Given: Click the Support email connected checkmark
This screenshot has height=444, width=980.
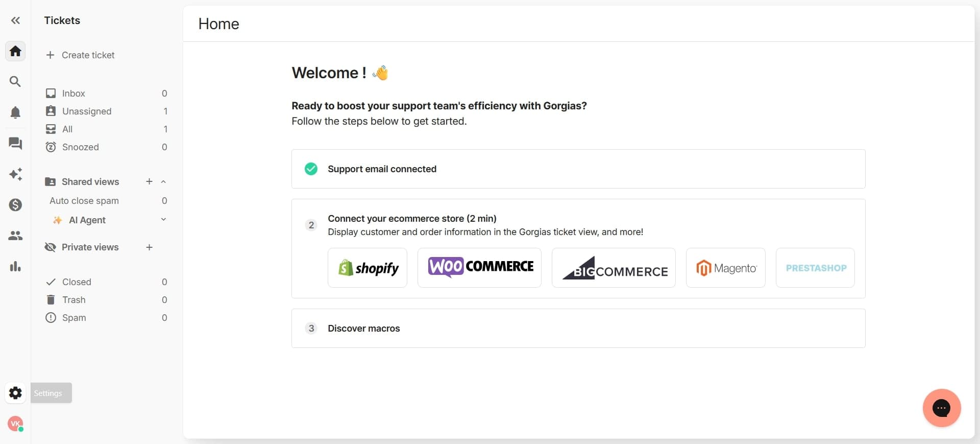Looking at the screenshot, I should 311,169.
